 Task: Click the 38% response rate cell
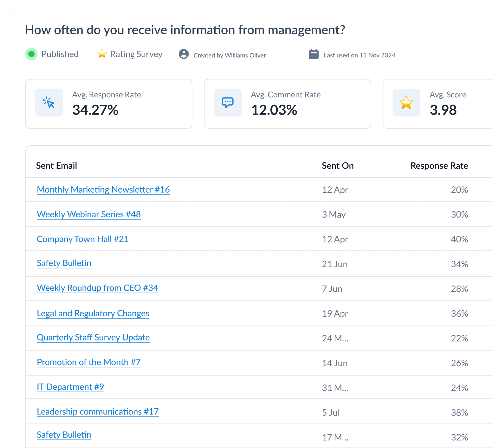(459, 412)
